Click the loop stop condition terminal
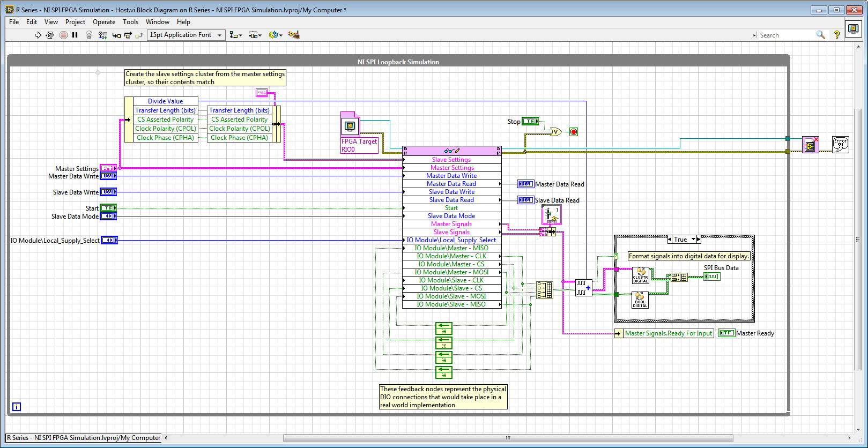868x448 pixels. click(574, 132)
